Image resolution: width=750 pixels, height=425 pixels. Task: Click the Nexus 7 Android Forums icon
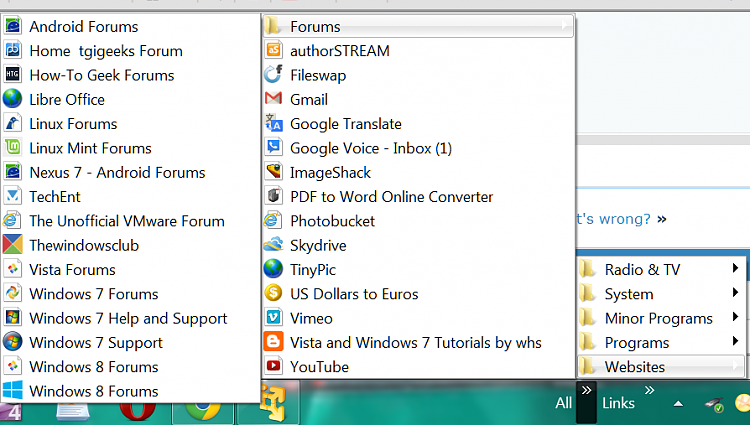pyautogui.click(x=12, y=172)
